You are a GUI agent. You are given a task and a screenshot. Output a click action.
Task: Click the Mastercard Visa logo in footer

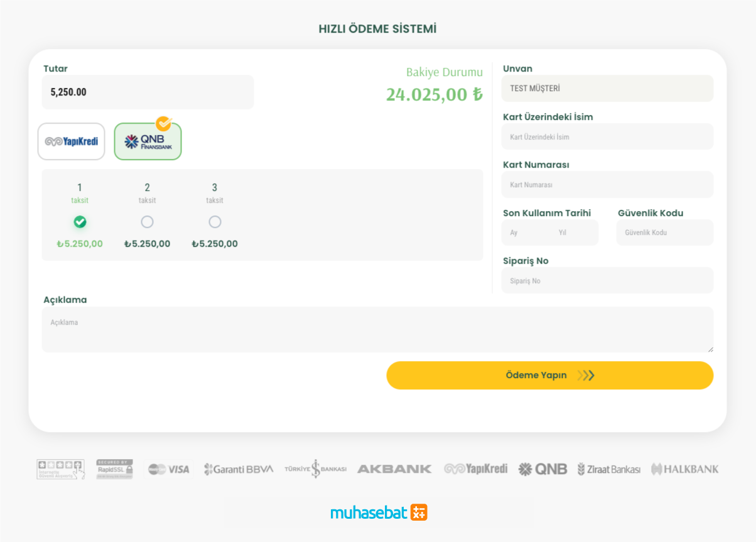(168, 469)
